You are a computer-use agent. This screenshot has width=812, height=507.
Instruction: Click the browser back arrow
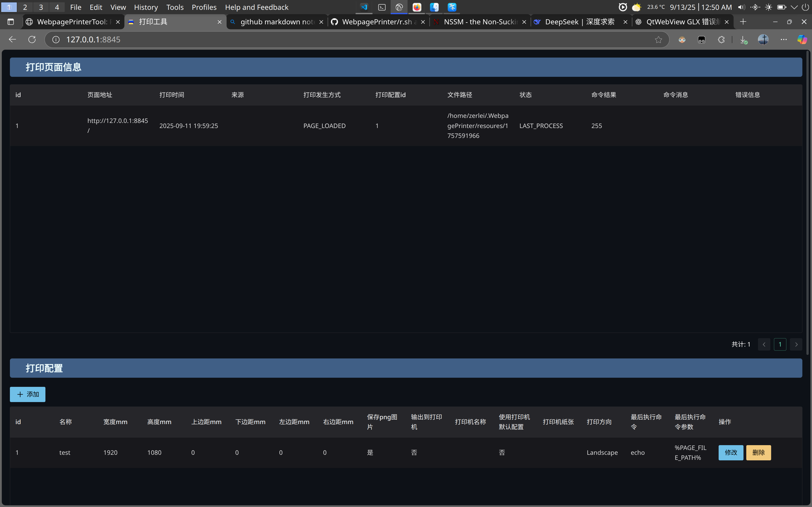pyautogui.click(x=12, y=40)
